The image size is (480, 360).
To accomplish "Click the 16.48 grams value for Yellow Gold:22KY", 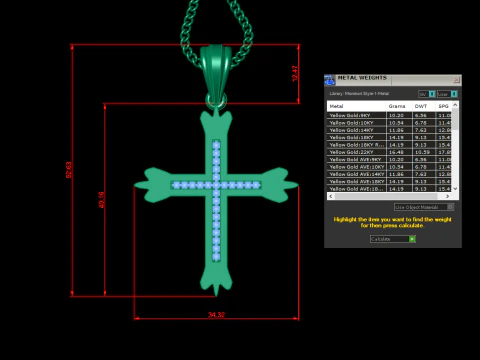I will click(x=396, y=152).
